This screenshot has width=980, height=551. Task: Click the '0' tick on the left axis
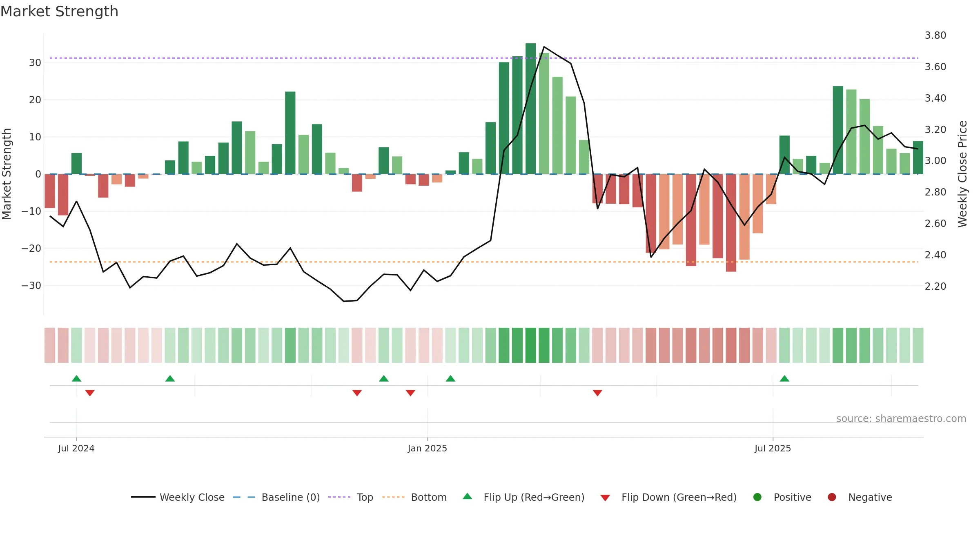pos(38,174)
